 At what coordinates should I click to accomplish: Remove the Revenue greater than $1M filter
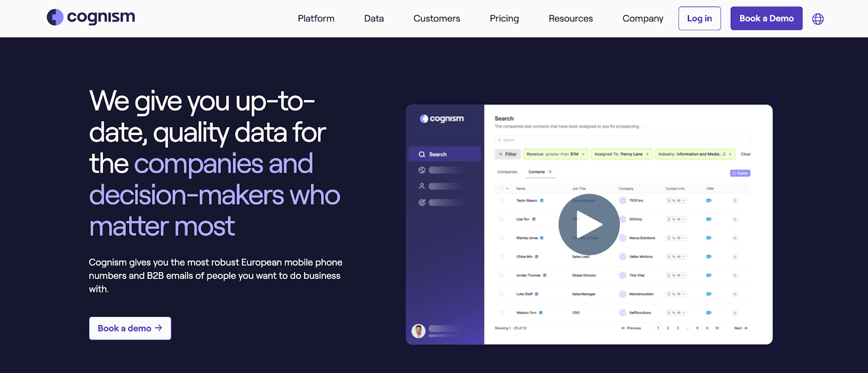coord(583,154)
